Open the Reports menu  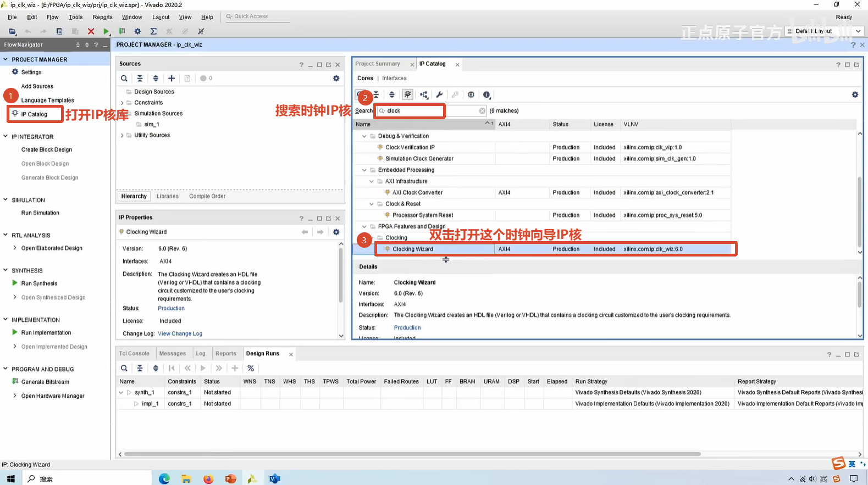click(x=102, y=17)
